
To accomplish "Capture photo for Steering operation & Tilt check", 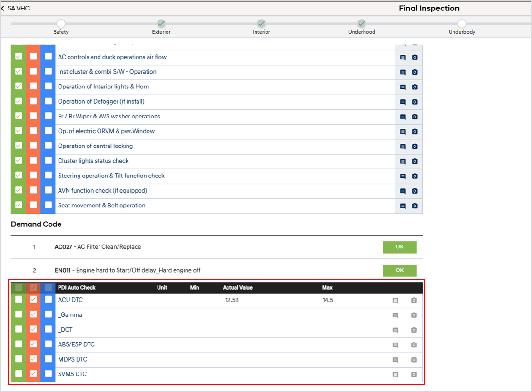I will (x=414, y=176).
